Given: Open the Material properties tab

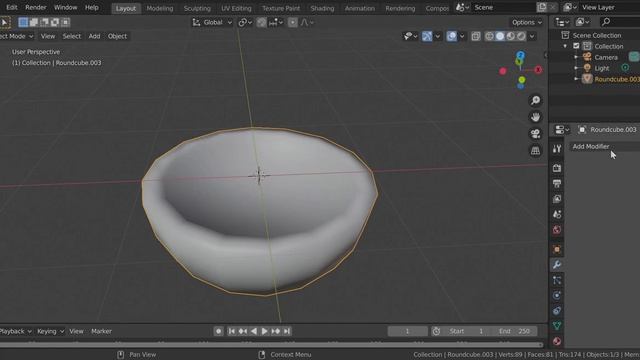Looking at the screenshot, I should (x=557, y=341).
